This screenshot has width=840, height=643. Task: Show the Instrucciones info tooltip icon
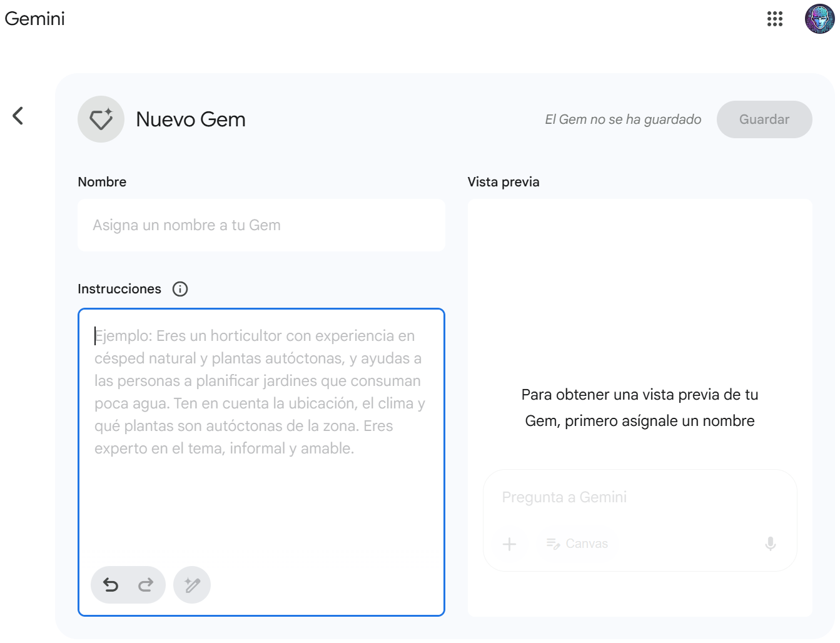[180, 289]
